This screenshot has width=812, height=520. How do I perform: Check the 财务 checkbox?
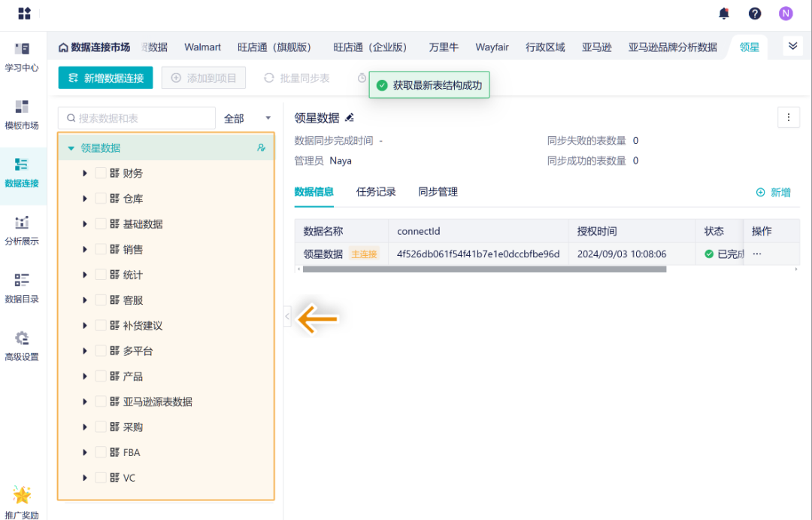[101, 173]
